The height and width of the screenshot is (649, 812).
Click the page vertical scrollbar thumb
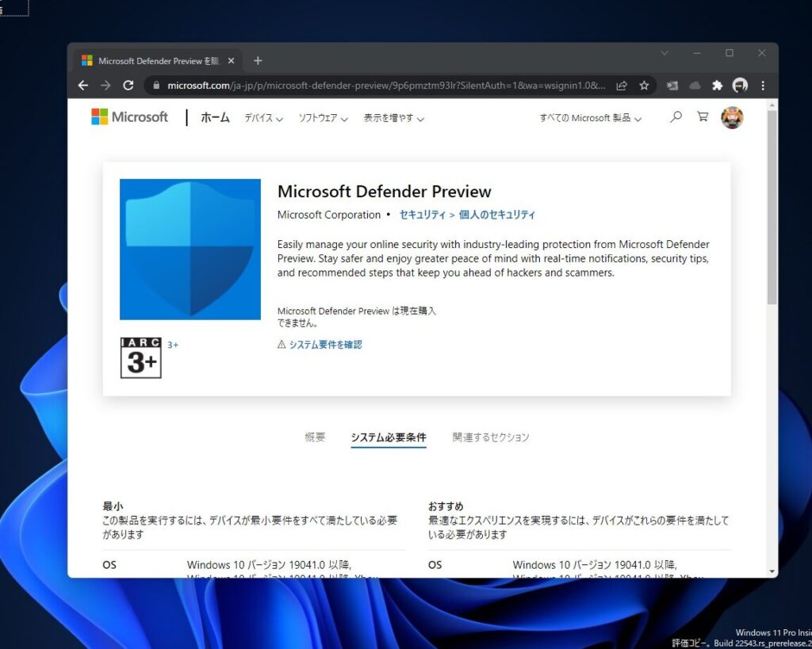772,206
